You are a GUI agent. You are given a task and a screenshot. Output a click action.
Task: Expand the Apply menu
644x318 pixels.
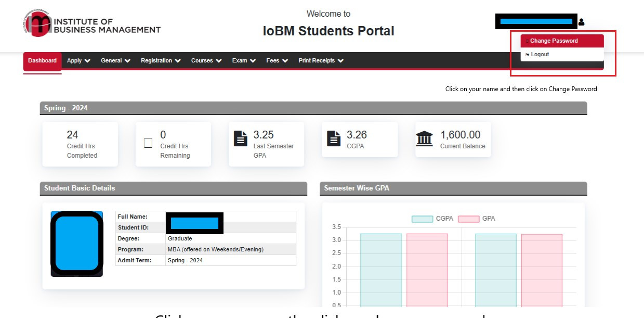[x=79, y=61]
